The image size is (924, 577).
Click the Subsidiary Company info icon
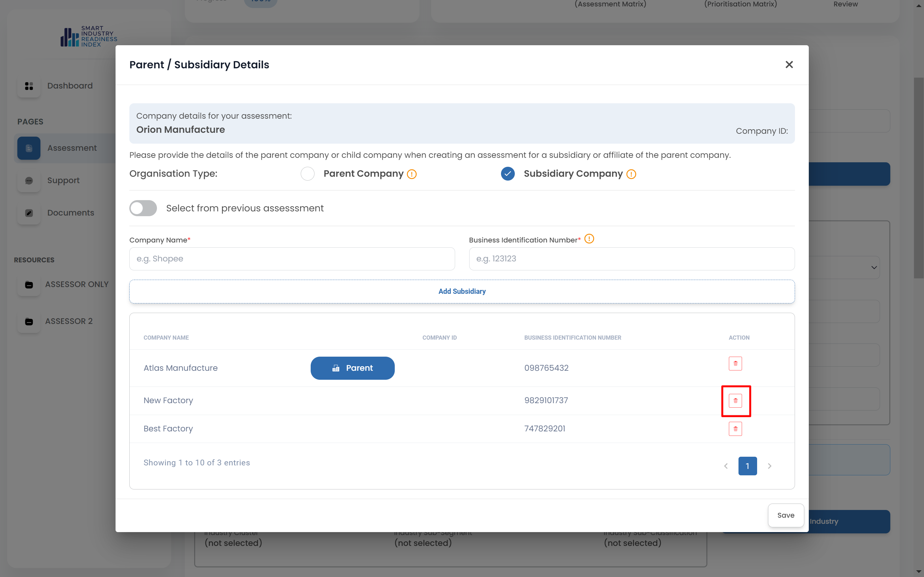[631, 174]
